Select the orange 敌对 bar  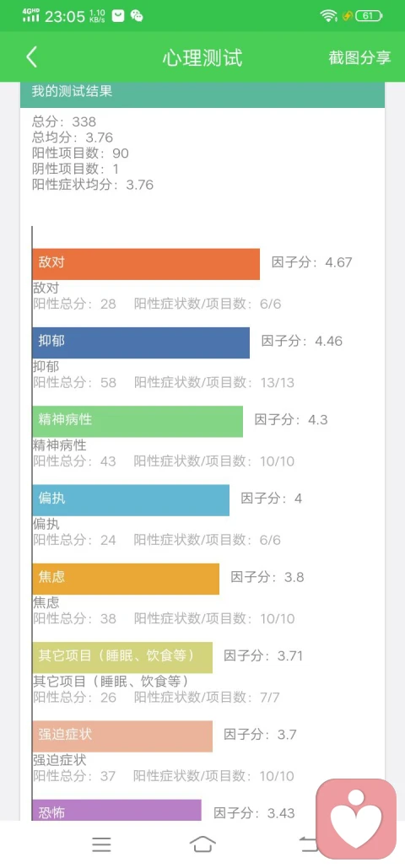pos(146,264)
